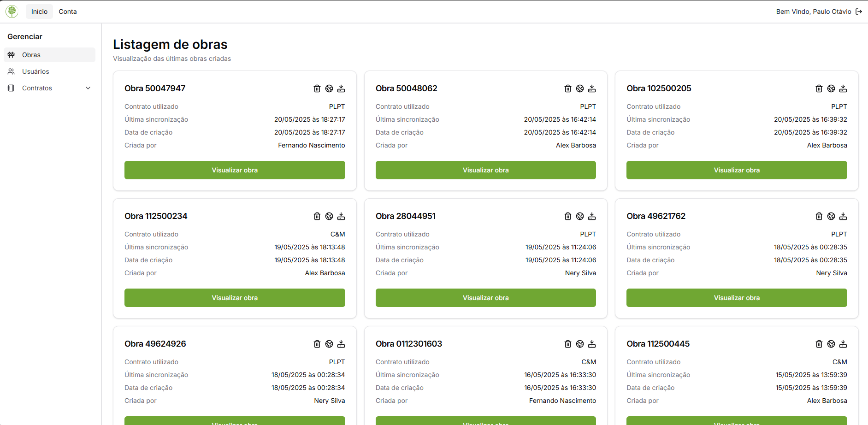Download Obra 102500205 using download icon
This screenshot has width=868, height=425.
[843, 89]
